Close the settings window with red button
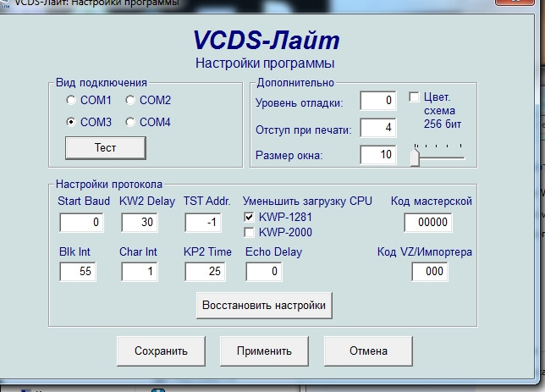The width and height of the screenshot is (545, 392). [515, 2]
